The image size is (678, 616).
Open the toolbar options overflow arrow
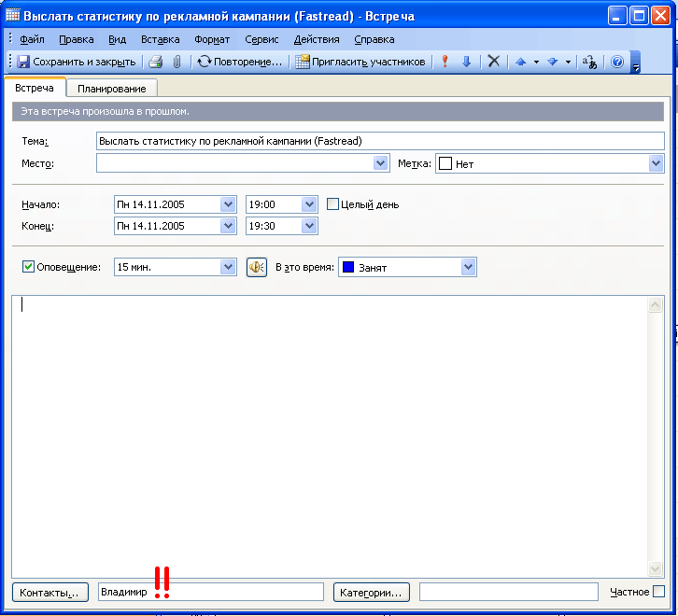pyautogui.click(x=635, y=63)
